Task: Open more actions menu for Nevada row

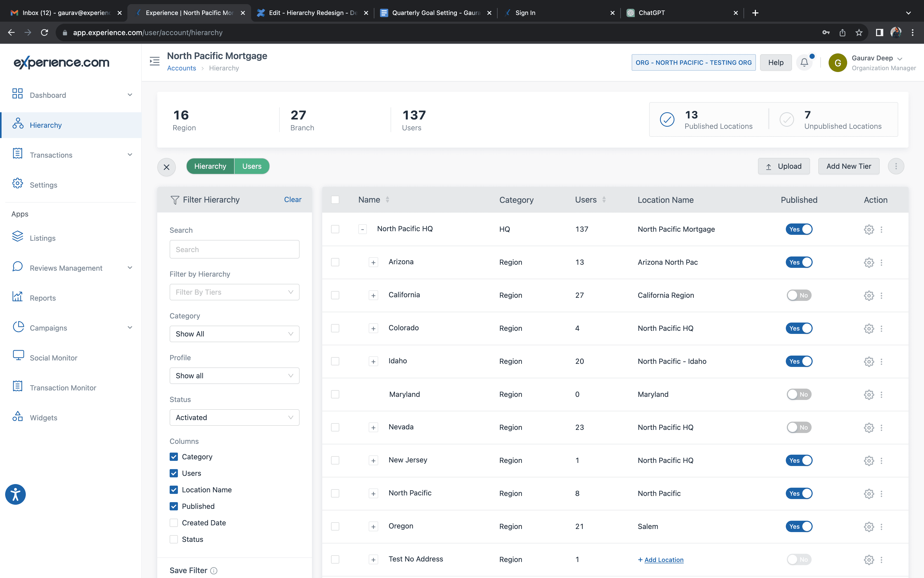Action: 881,428
